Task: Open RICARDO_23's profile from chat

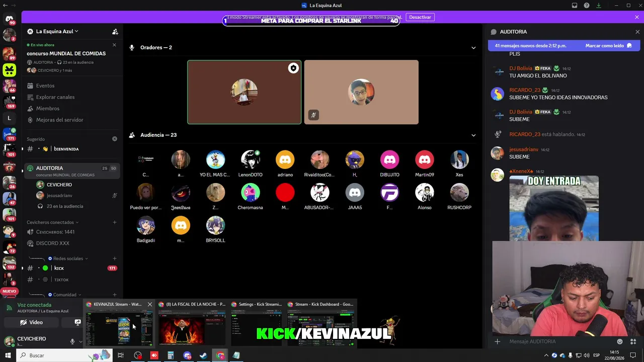Action: (x=525, y=90)
